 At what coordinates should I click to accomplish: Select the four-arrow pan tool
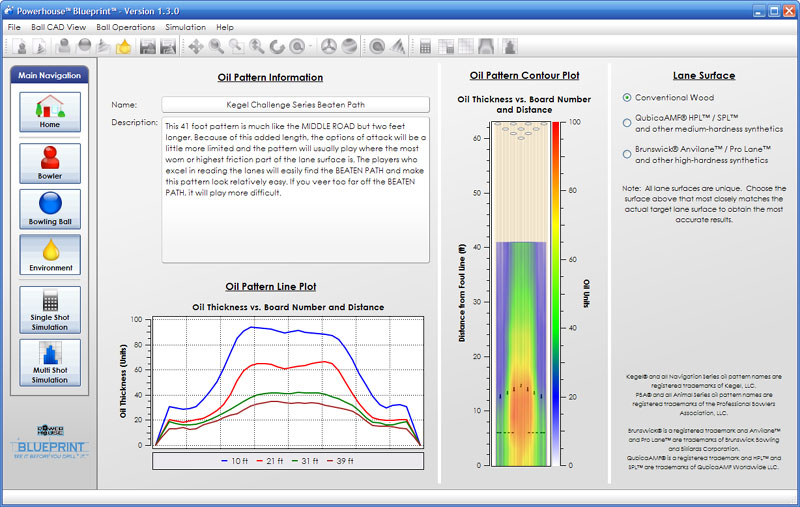click(195, 47)
